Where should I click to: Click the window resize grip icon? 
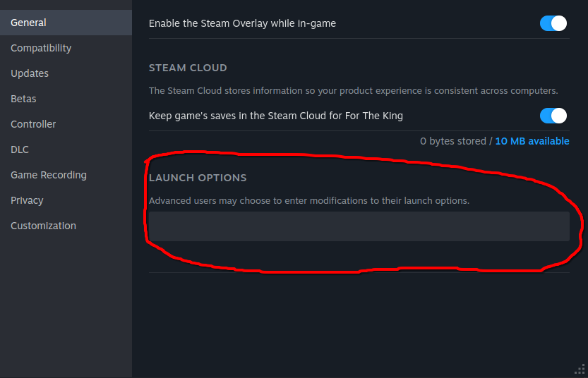[x=580, y=370]
